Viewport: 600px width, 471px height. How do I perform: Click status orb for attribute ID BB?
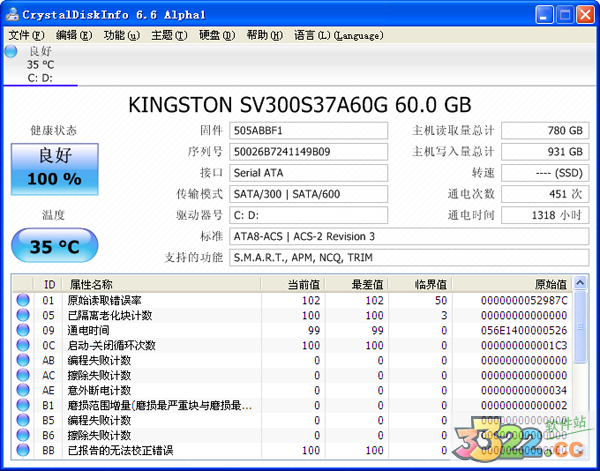pyautogui.click(x=23, y=450)
